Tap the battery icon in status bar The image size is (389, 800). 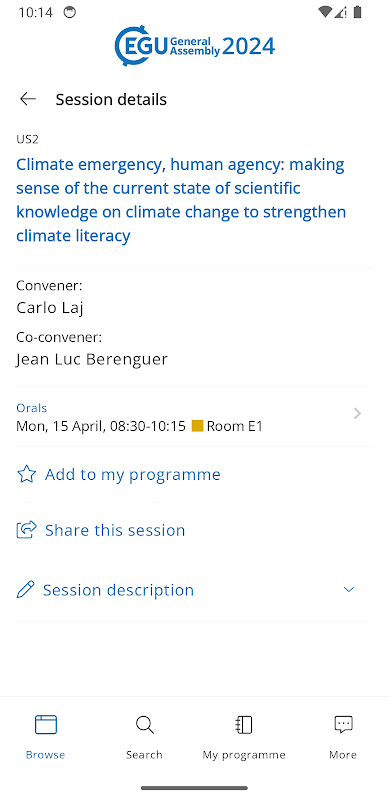[357, 12]
